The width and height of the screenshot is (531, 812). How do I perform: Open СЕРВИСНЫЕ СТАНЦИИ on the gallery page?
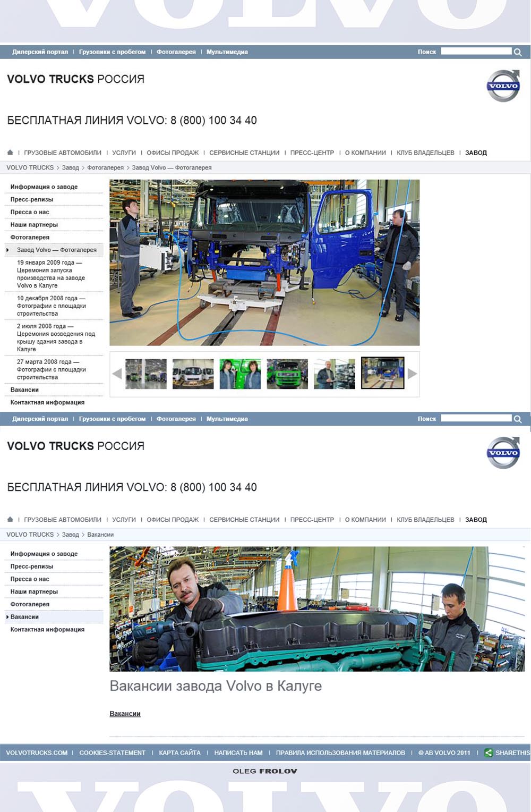(x=244, y=153)
